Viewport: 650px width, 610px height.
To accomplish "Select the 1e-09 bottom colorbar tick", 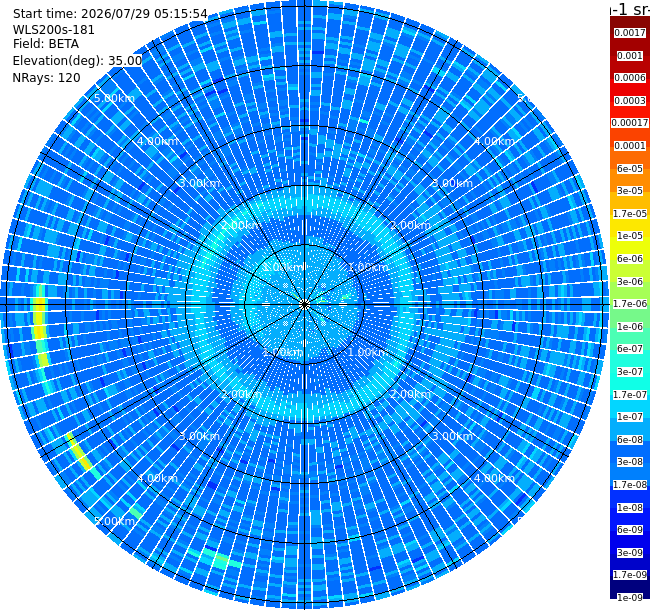I will [630, 598].
